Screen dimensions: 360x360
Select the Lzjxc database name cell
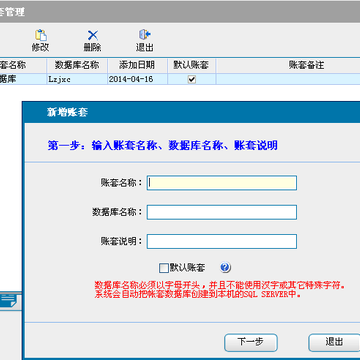pyautogui.click(x=77, y=79)
